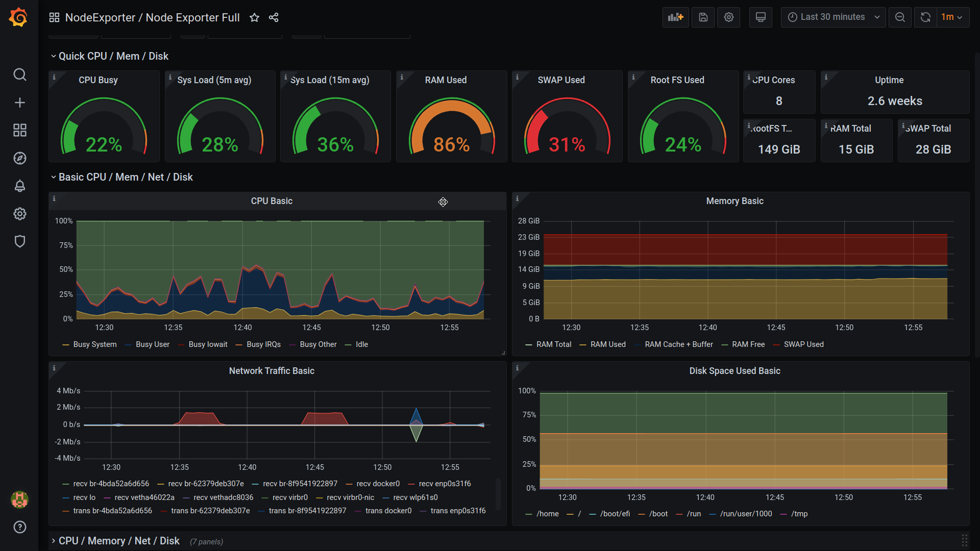Collapse the Basic CPU / Mem / Net / Disk section
This screenshot has height=551, width=980.
coord(53,177)
